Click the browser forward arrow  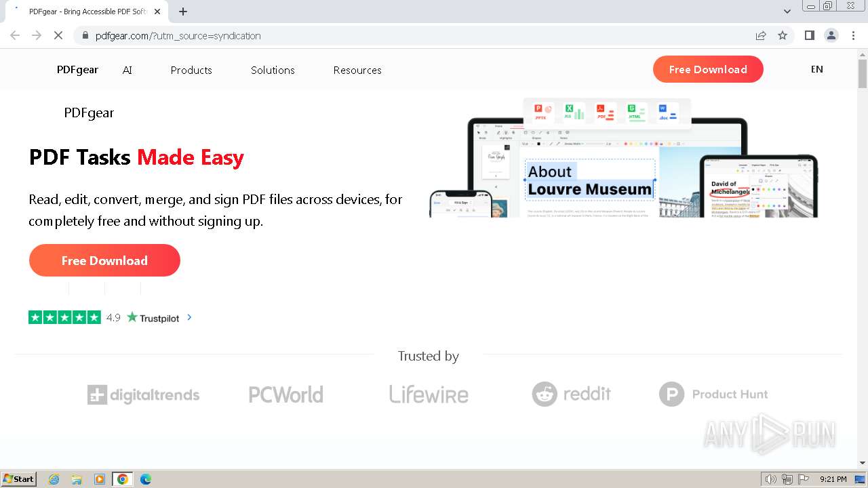click(x=37, y=35)
